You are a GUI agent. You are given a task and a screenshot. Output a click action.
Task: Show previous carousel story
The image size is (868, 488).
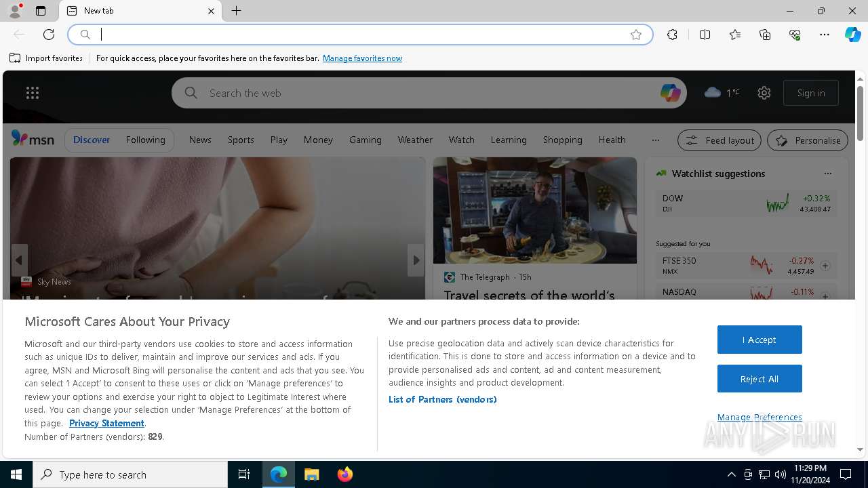pos(19,260)
